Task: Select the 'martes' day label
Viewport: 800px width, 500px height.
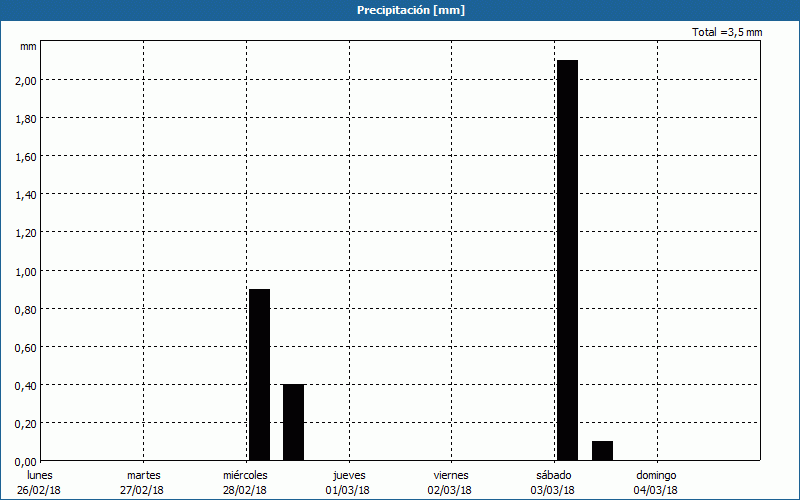Action: [x=143, y=475]
